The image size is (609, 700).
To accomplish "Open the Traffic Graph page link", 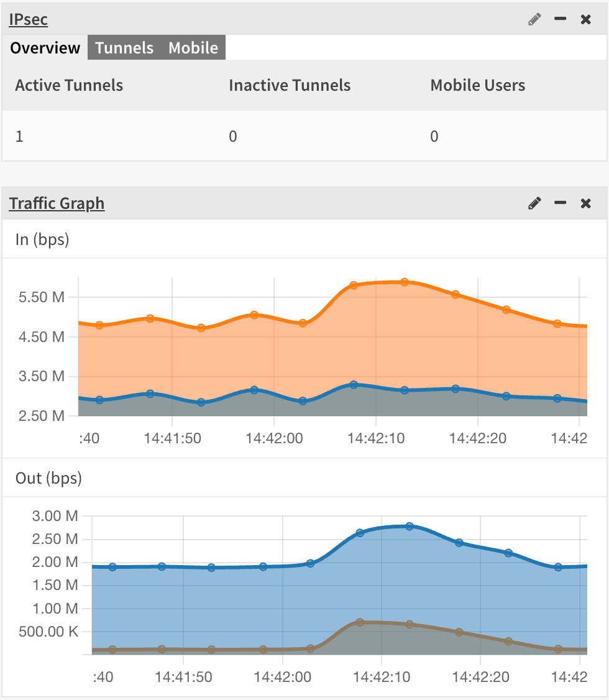I will click(57, 203).
